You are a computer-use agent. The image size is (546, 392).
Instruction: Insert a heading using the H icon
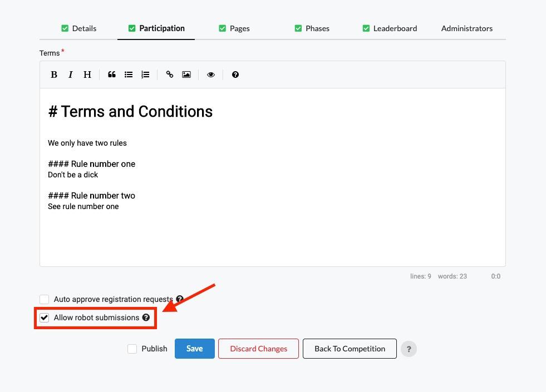[x=87, y=74]
